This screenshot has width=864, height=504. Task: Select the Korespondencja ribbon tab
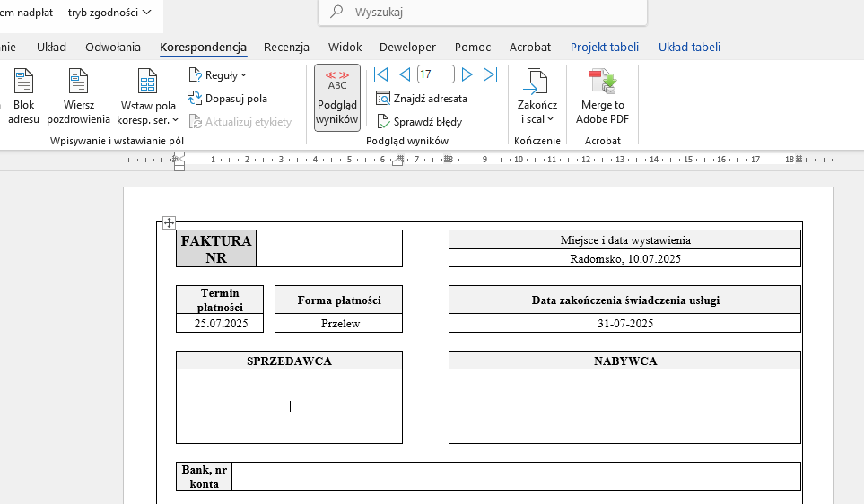tap(203, 47)
